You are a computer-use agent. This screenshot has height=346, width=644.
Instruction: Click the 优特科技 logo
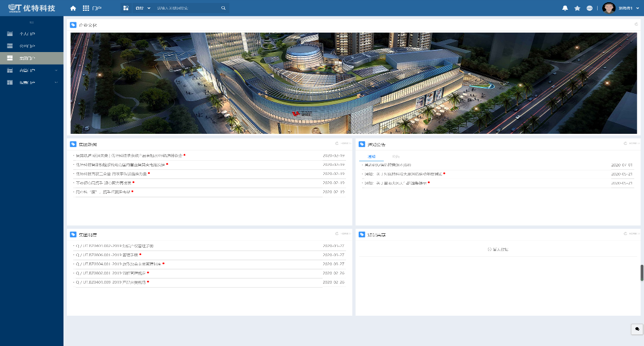[31, 8]
